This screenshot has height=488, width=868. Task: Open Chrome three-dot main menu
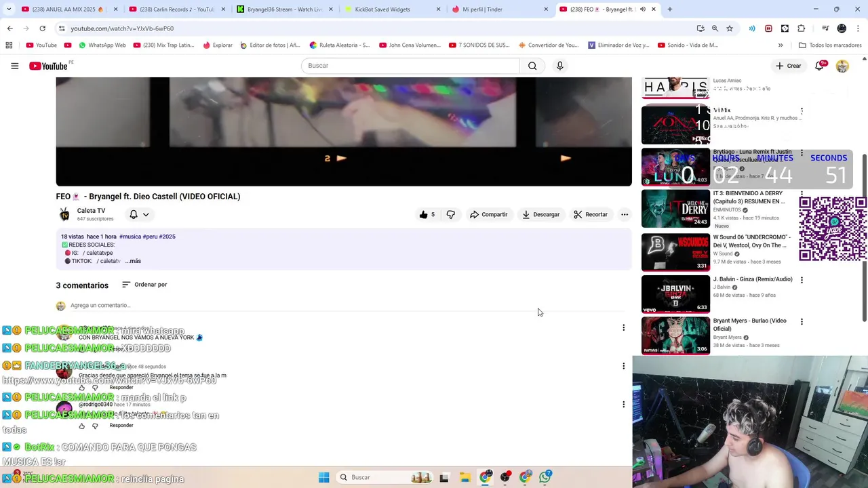859,28
